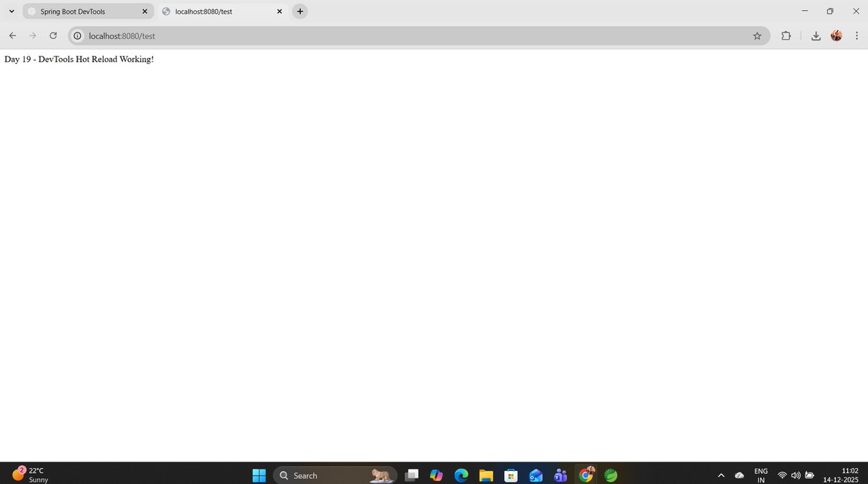Open the Wi-Fi network tray icon
868x484 pixels.
point(782,475)
